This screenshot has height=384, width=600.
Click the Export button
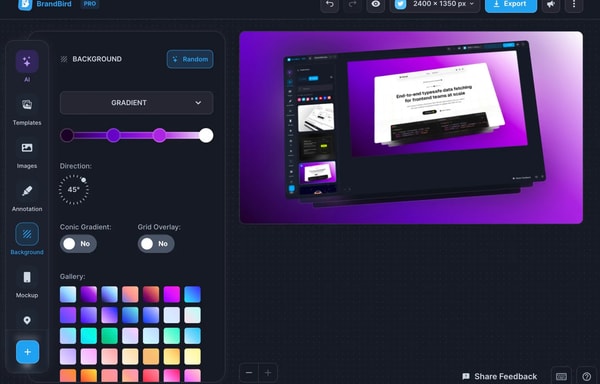[511, 4]
